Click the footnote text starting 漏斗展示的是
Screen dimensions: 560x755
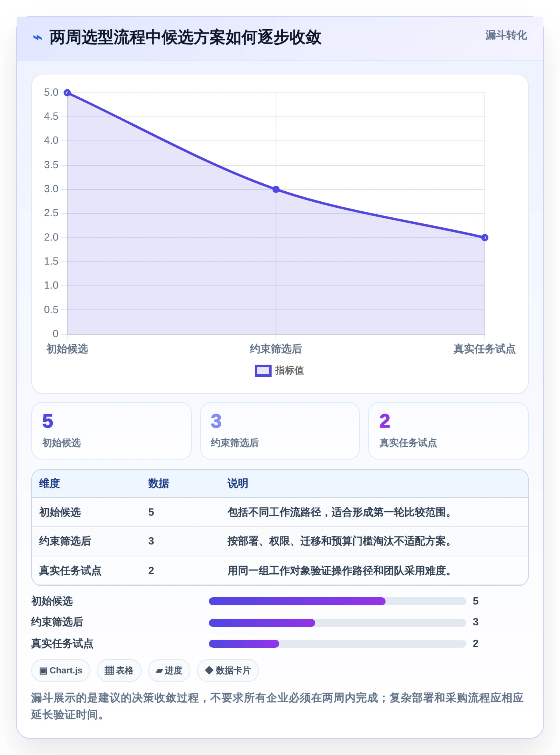pyautogui.click(x=278, y=706)
